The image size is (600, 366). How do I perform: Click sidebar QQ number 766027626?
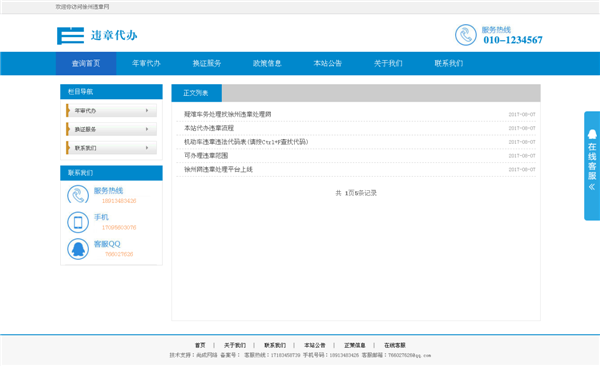pyautogui.click(x=119, y=254)
